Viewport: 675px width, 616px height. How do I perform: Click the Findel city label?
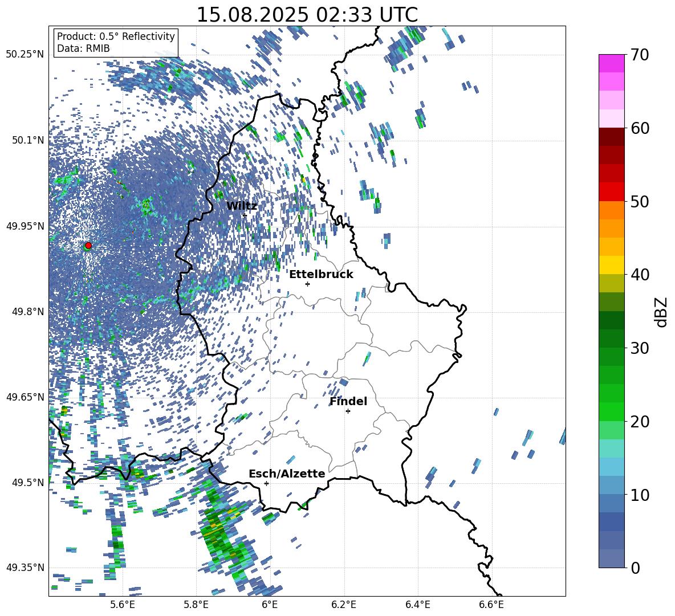348,401
